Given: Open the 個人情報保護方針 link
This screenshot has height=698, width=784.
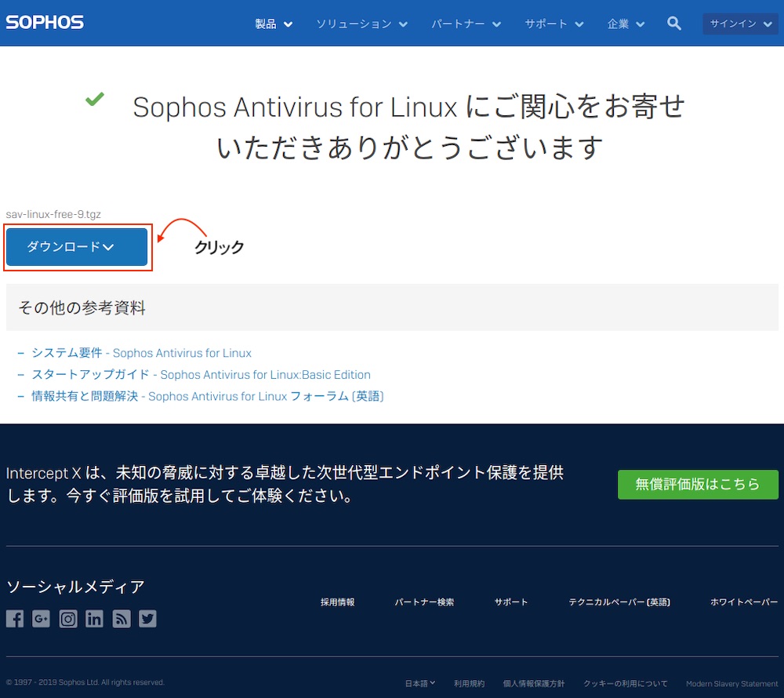Looking at the screenshot, I should click(533, 684).
